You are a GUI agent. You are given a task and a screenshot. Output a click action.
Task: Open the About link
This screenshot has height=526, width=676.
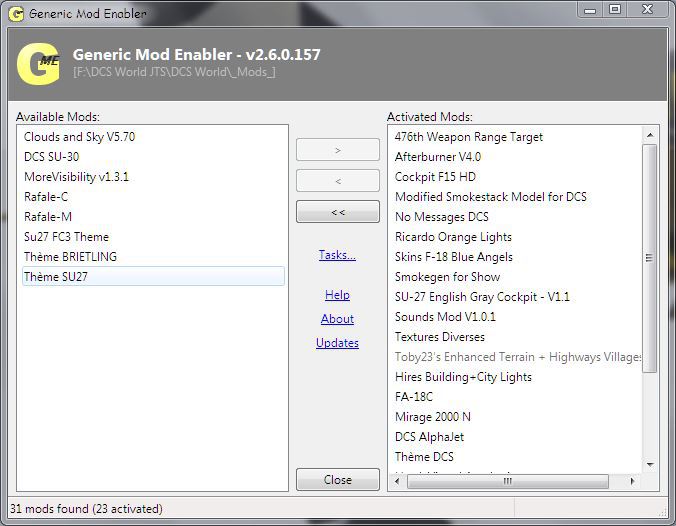(337, 319)
